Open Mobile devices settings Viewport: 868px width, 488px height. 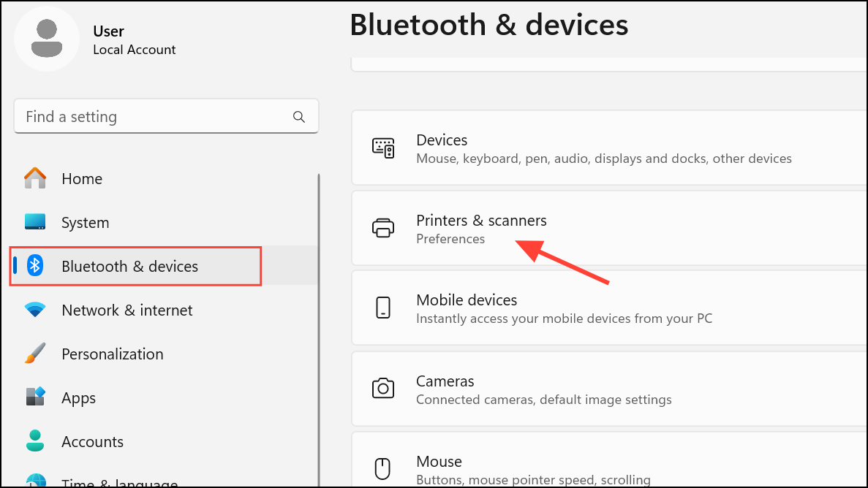coord(609,308)
